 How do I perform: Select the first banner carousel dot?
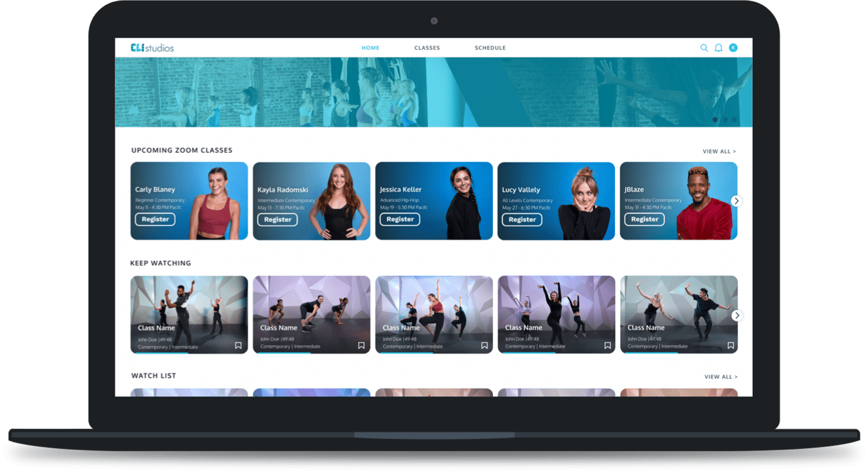(715, 120)
